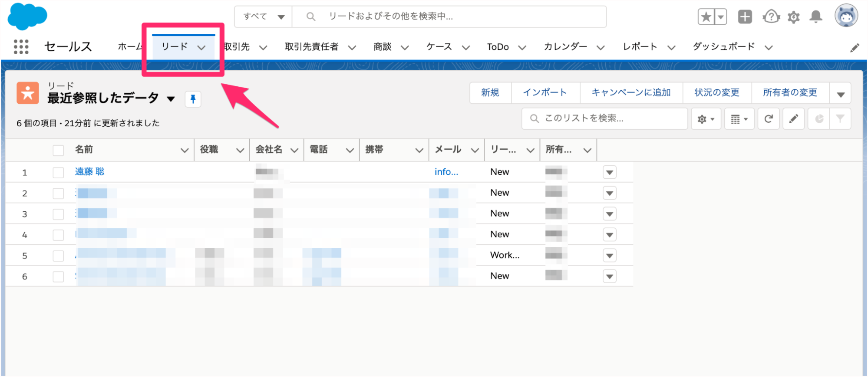Open the すべて search scope dropdown
Viewport: 868px width, 377px height.
pyautogui.click(x=263, y=17)
